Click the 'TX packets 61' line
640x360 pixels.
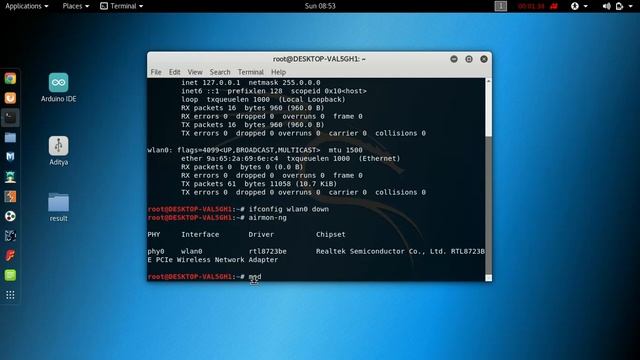(259, 184)
